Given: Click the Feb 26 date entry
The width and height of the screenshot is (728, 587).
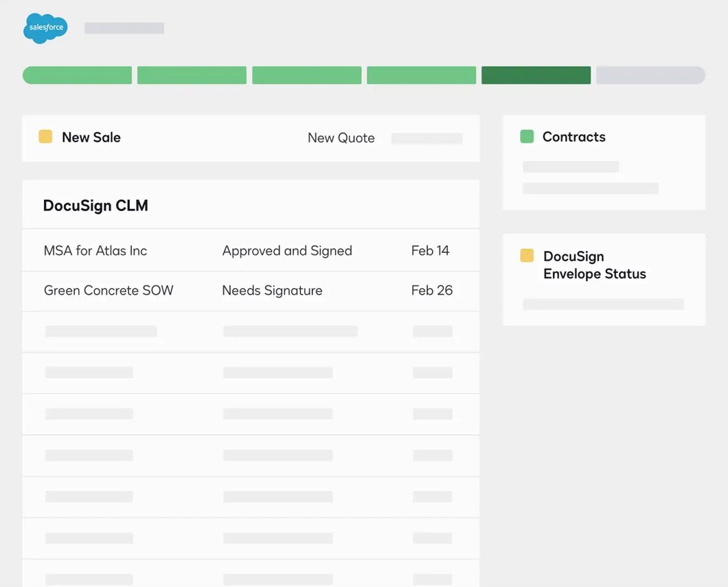Looking at the screenshot, I should pyautogui.click(x=432, y=291).
